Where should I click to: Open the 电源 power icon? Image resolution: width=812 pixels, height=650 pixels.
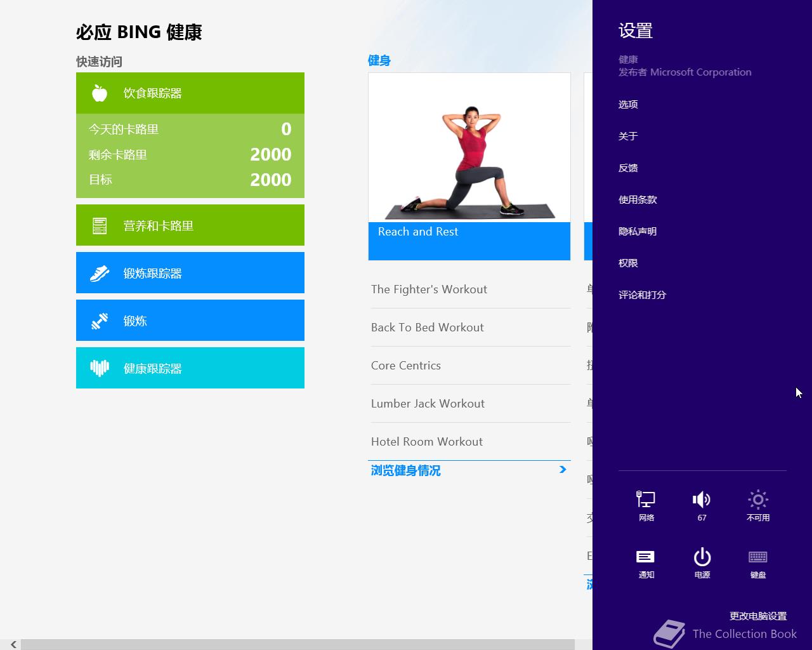pyautogui.click(x=702, y=563)
